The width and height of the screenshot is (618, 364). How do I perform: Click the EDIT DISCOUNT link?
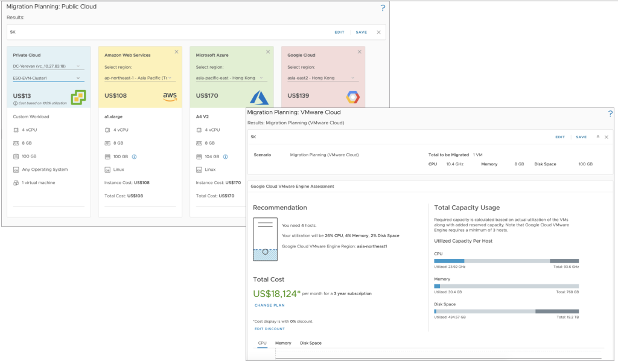pos(269,329)
